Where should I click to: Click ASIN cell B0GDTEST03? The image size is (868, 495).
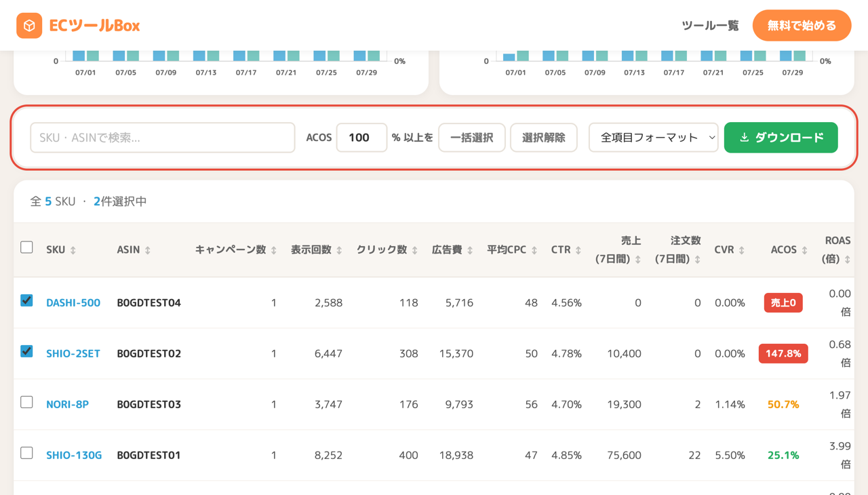pyautogui.click(x=149, y=405)
